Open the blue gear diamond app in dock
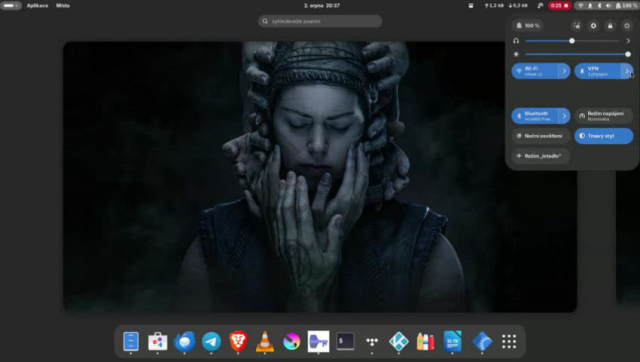640x362 pixels. (482, 341)
